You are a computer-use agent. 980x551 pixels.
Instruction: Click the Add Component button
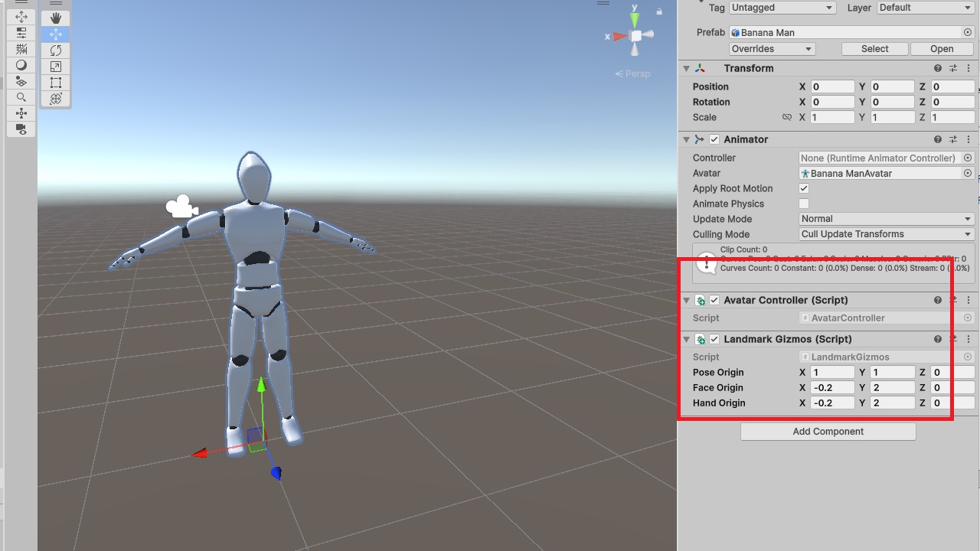point(828,432)
